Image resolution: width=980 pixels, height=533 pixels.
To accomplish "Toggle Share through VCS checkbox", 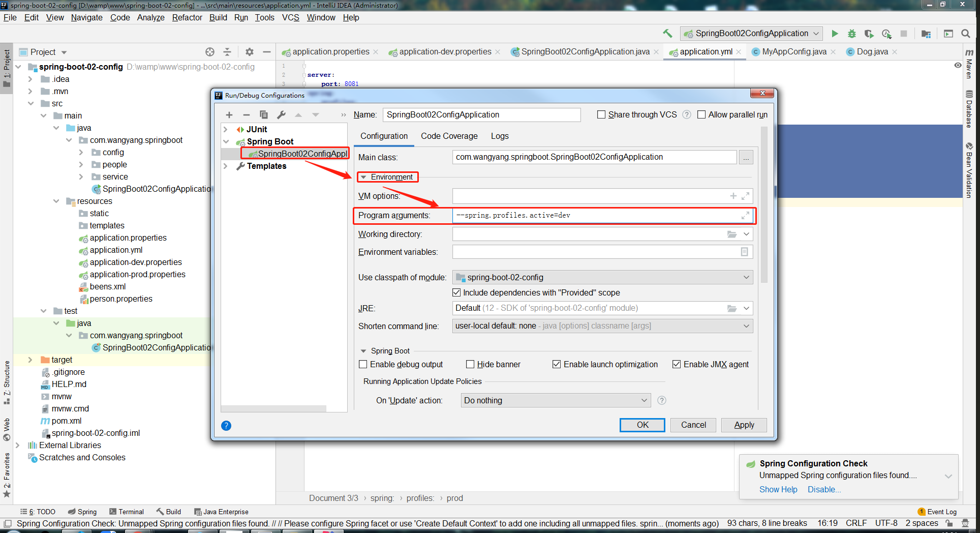I will (x=601, y=115).
